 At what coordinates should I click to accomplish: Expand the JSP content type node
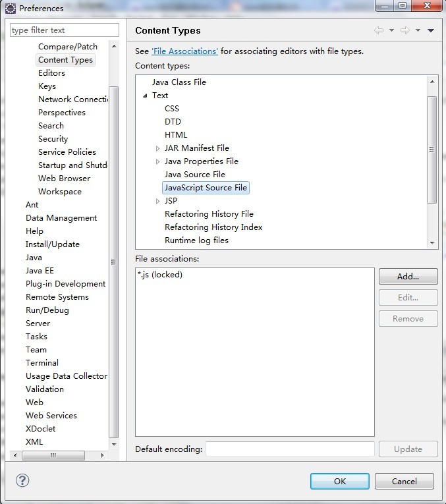157,201
